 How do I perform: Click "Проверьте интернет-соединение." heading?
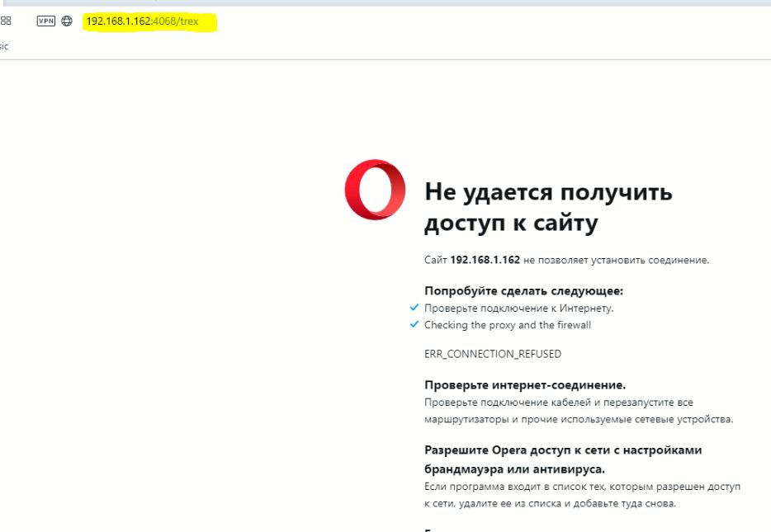(x=525, y=385)
